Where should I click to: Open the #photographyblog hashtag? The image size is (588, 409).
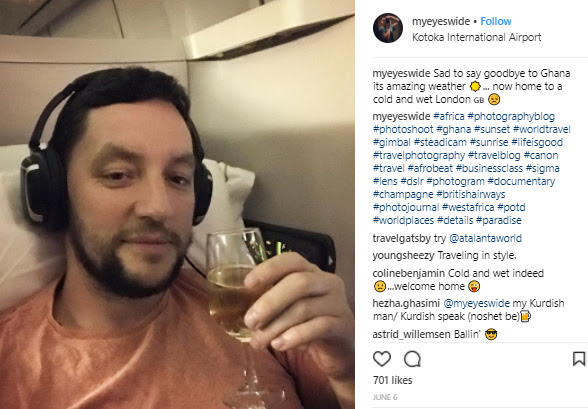pos(511,116)
